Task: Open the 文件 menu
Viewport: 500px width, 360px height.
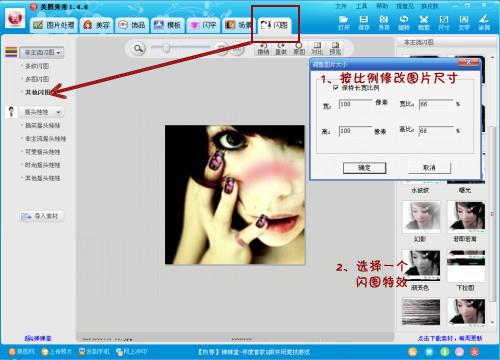Action: [x=340, y=6]
